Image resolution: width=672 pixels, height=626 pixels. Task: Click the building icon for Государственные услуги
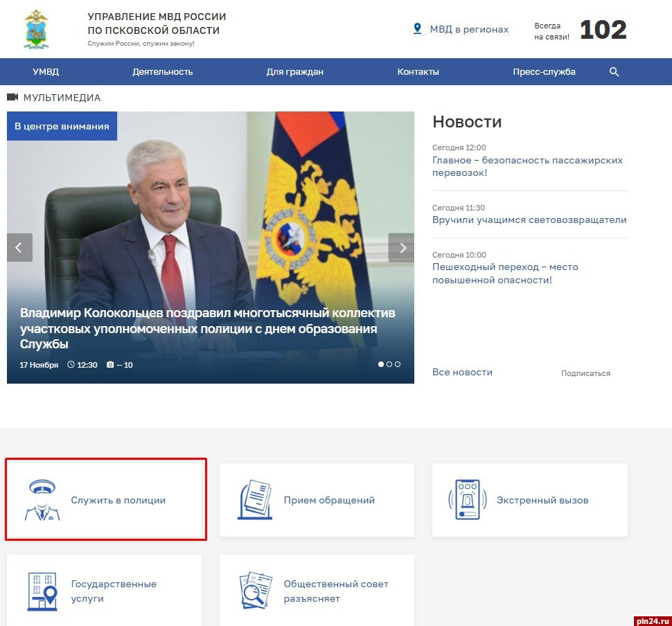[42, 591]
